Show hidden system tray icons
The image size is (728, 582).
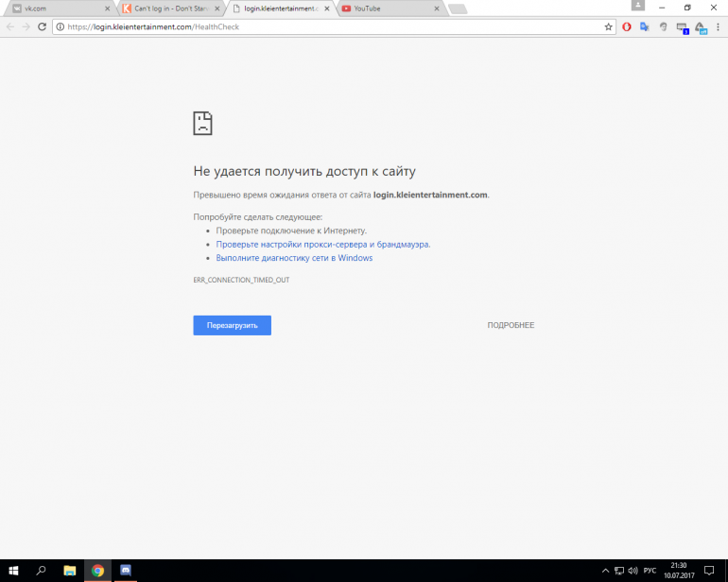605,571
